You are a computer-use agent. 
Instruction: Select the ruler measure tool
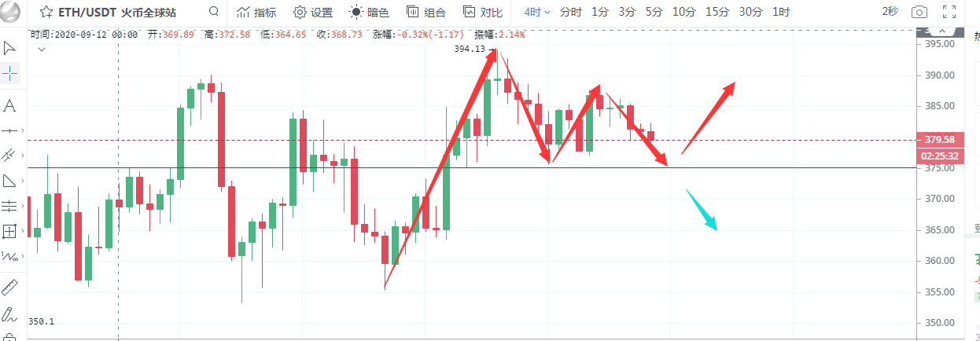click(10, 287)
